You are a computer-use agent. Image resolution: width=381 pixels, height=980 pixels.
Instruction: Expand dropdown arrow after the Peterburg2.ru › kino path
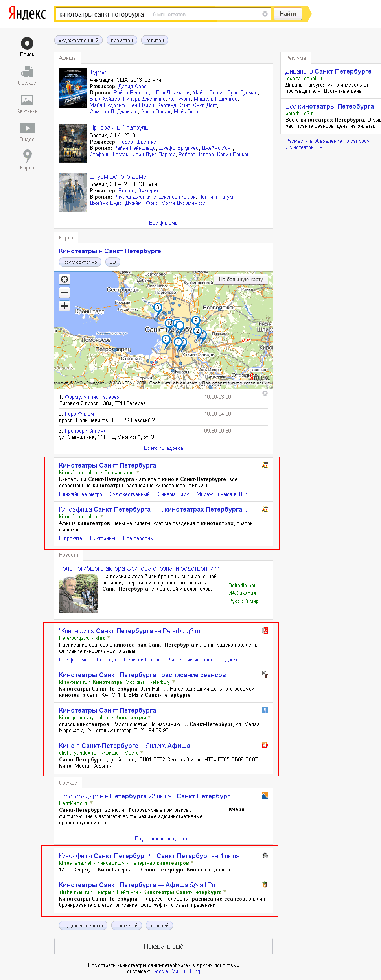coord(109,637)
